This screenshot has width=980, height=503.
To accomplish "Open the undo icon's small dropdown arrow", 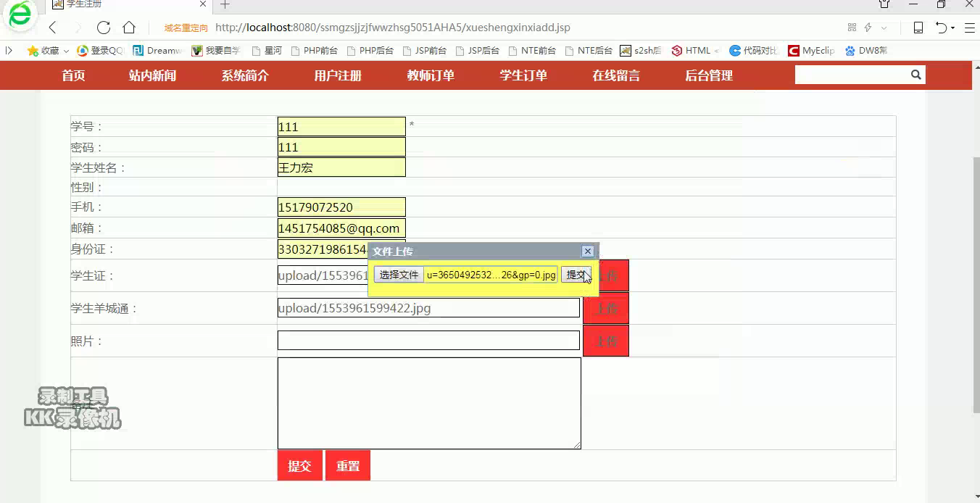I will 952,28.
